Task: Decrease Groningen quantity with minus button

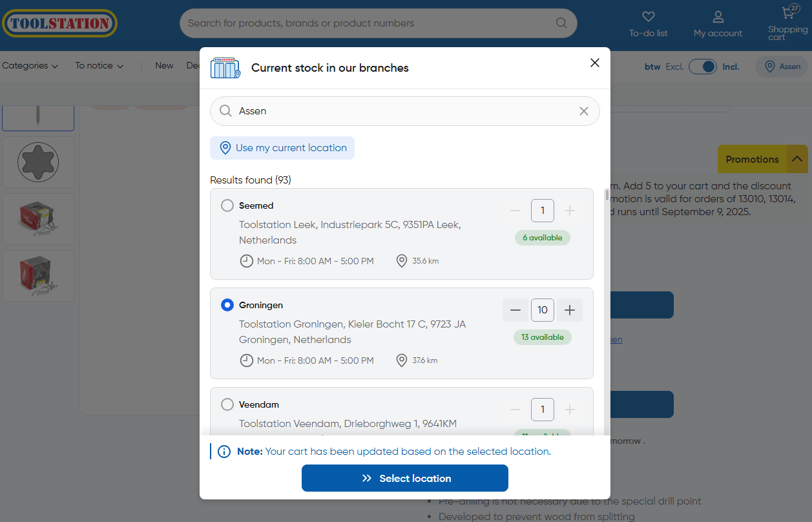Action: coord(515,310)
